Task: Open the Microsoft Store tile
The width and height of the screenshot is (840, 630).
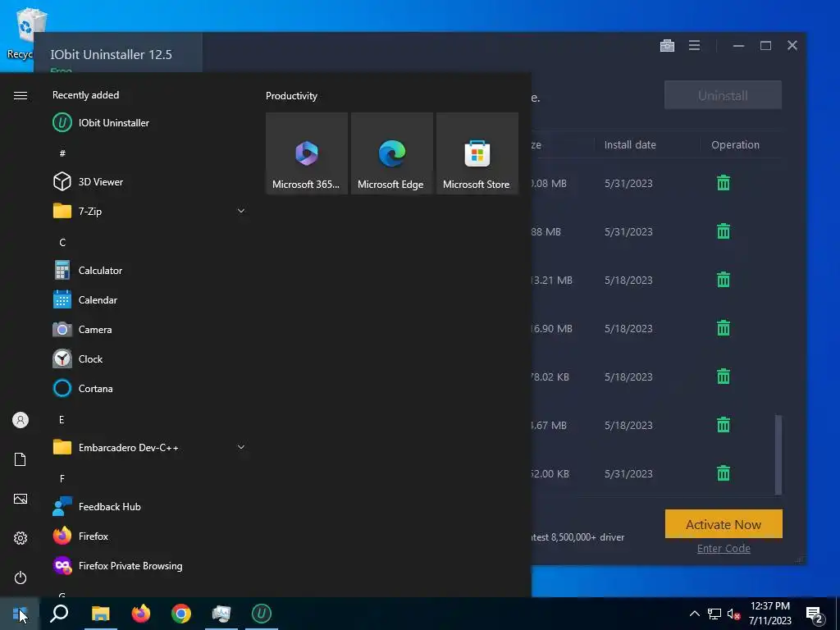Action: [477, 153]
